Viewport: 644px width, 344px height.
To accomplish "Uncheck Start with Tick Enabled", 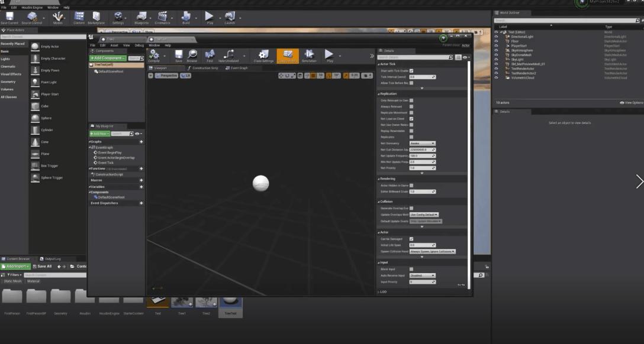I will coord(411,71).
